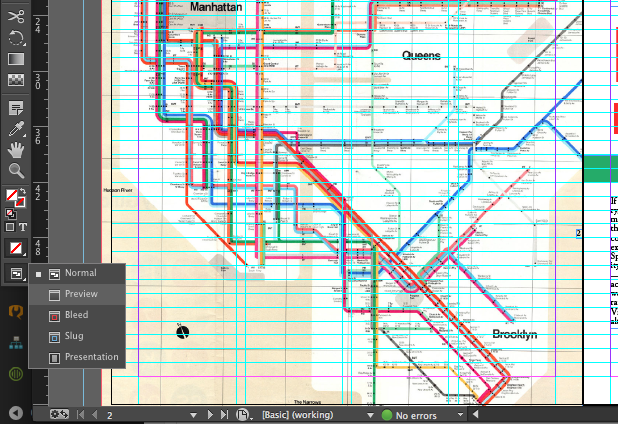Choose Slug screen mode option
This screenshot has height=424, width=618.
click(x=75, y=336)
